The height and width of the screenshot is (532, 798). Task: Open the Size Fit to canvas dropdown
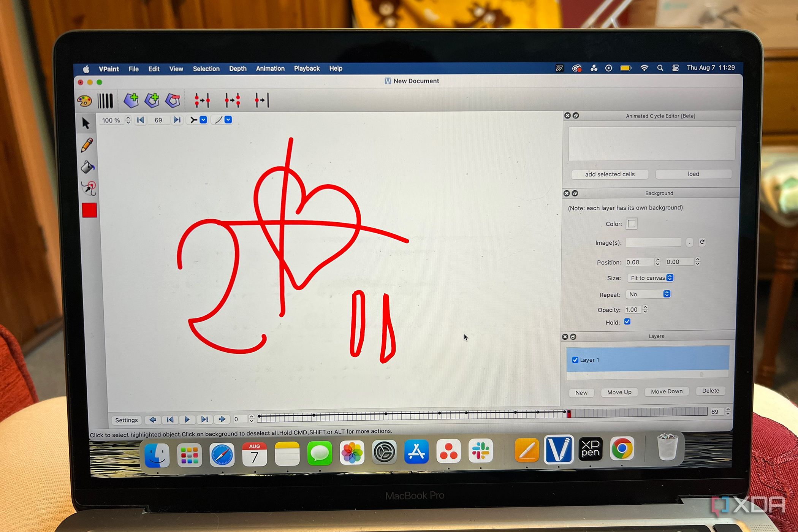(651, 278)
